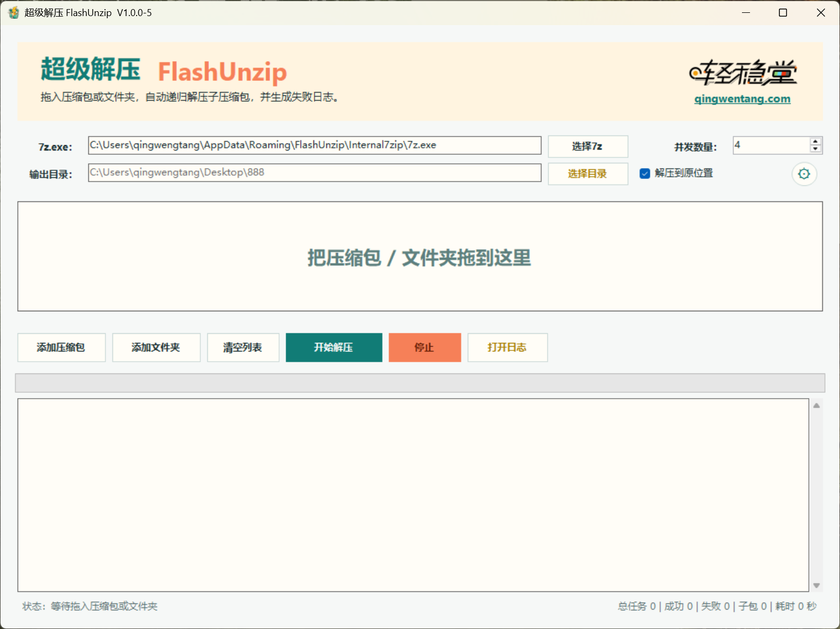This screenshot has height=629, width=840.
Task: Decrease 并发数量 with down arrow
Action: point(815,149)
